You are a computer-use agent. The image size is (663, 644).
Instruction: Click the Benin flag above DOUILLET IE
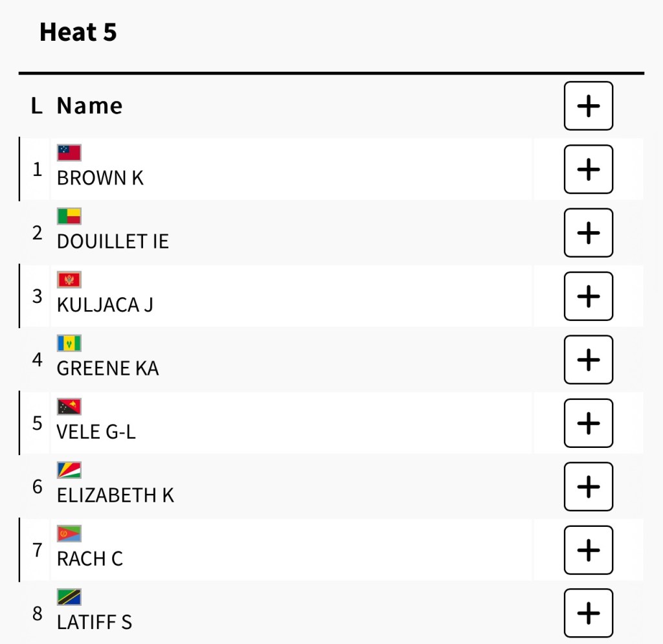click(69, 216)
